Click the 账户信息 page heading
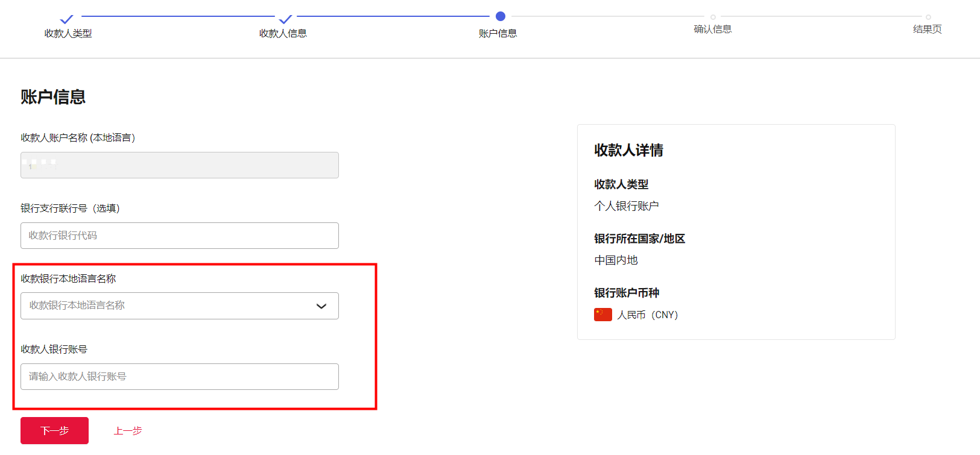Image resolution: width=980 pixels, height=455 pixels. [x=53, y=97]
